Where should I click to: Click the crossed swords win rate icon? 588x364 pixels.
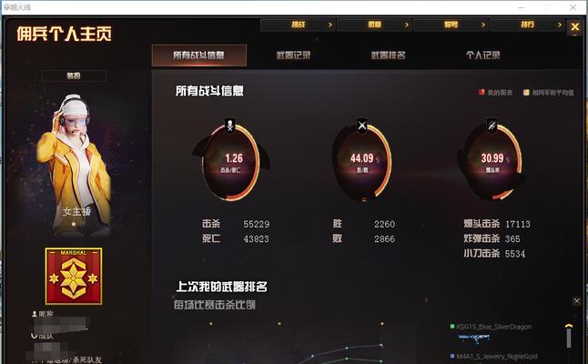coord(362,125)
